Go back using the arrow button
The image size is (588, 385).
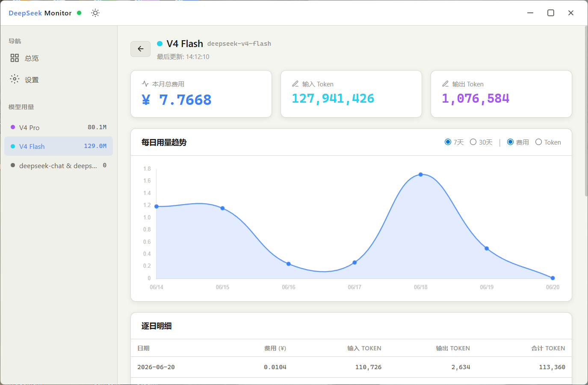point(140,49)
